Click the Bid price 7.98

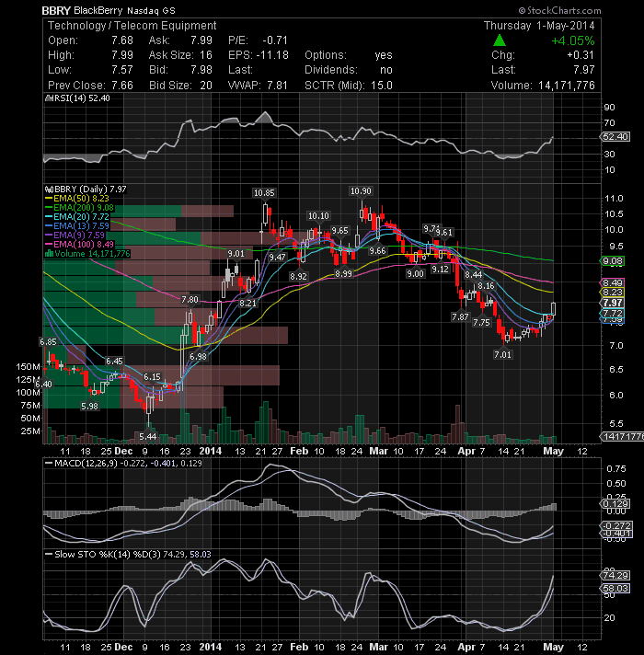pos(201,70)
